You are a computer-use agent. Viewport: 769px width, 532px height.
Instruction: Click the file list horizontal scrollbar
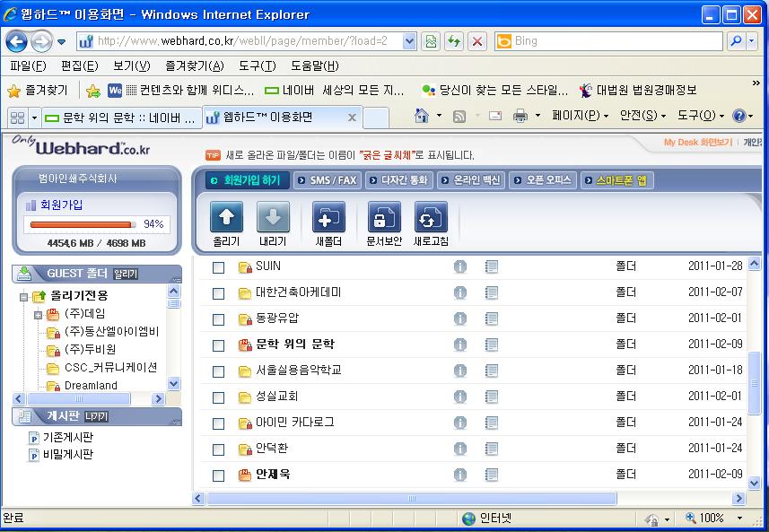pyautogui.click(x=410, y=498)
